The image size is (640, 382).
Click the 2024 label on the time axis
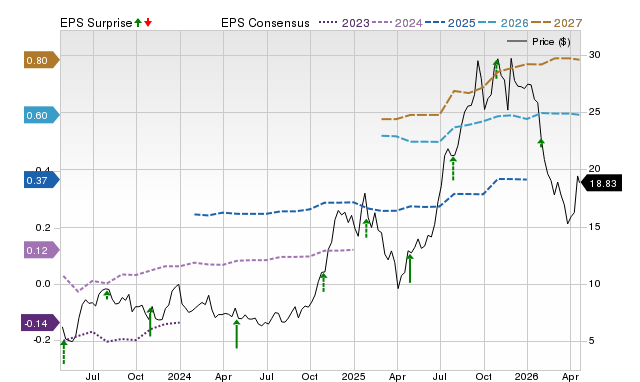[x=179, y=376]
